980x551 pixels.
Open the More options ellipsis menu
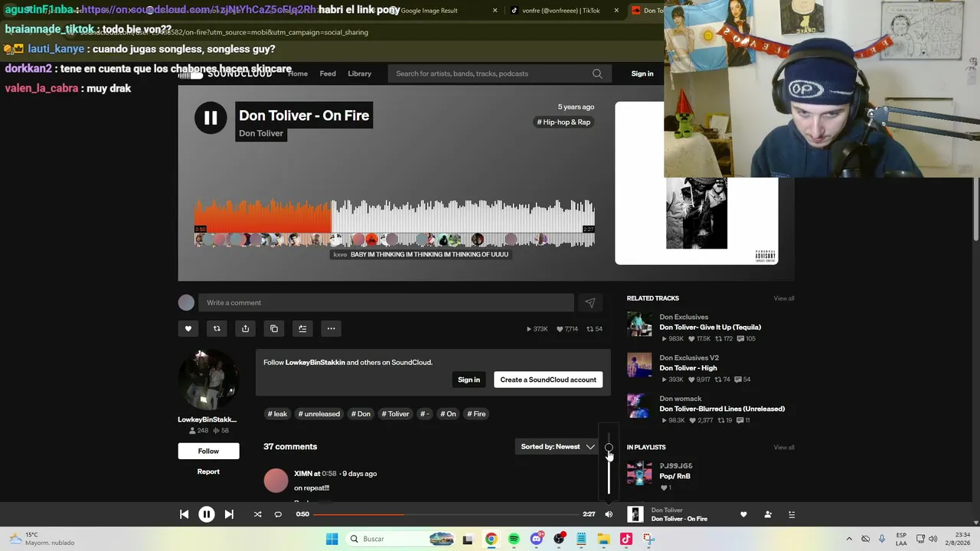pyautogui.click(x=331, y=329)
